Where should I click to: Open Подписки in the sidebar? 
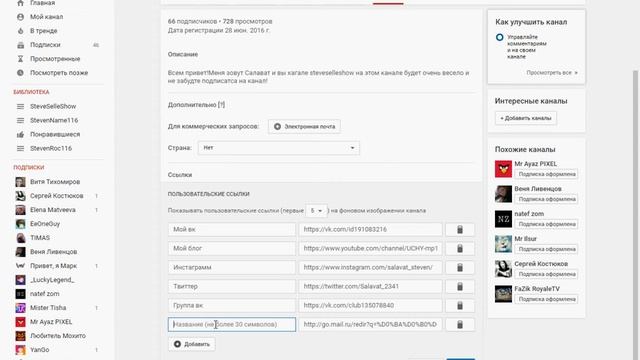coord(45,45)
